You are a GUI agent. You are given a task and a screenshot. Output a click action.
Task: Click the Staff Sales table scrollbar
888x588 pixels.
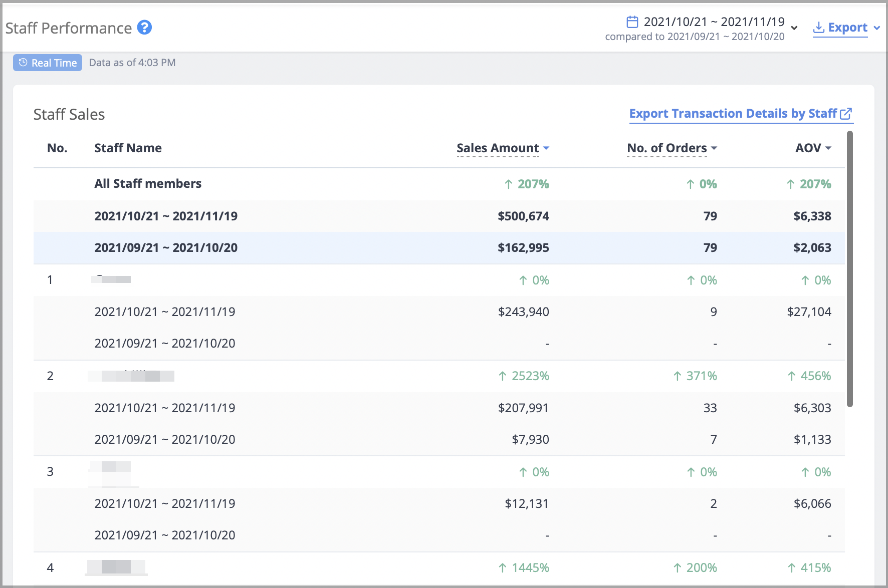click(x=849, y=269)
